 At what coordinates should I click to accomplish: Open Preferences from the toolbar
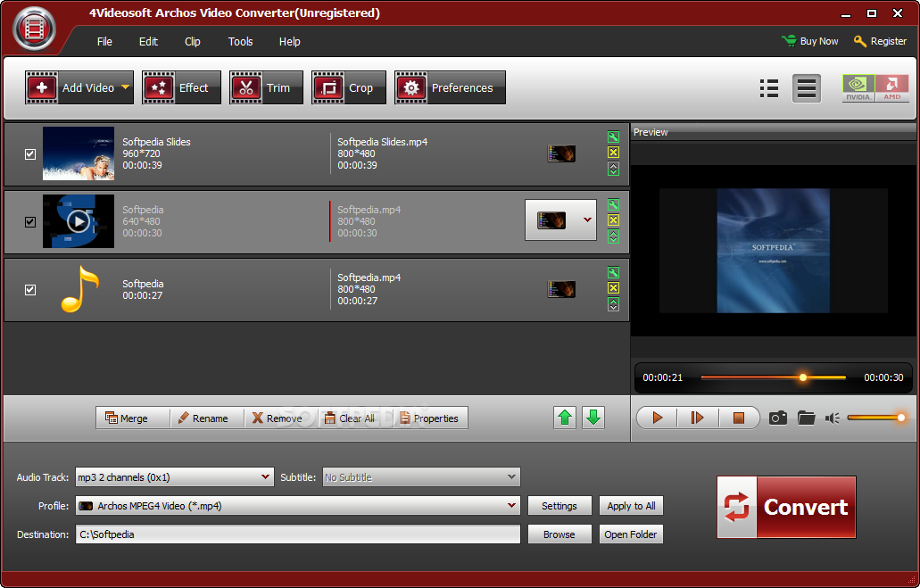tap(450, 88)
